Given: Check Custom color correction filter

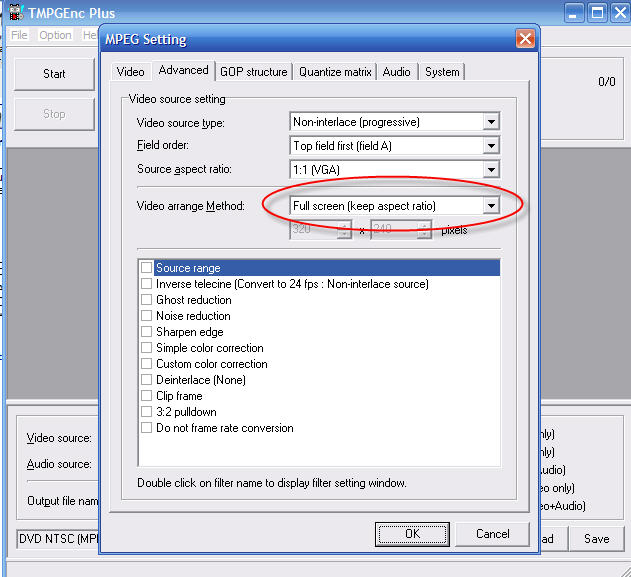Looking at the screenshot, I should (146, 364).
